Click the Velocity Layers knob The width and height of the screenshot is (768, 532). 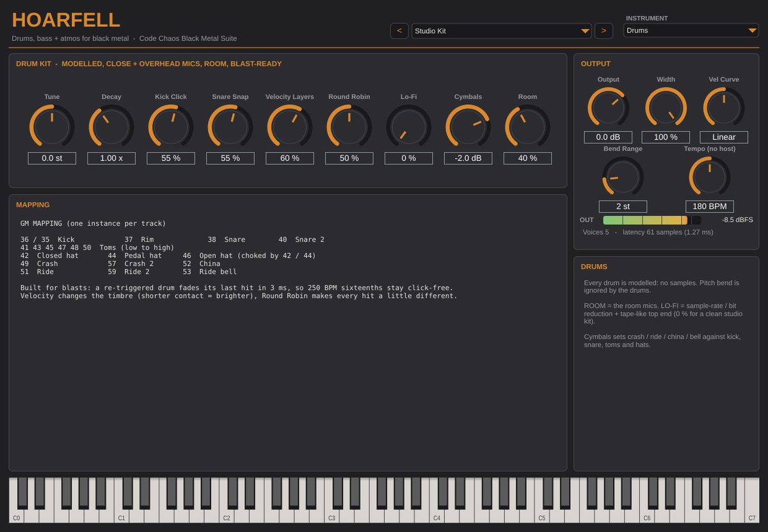290,127
